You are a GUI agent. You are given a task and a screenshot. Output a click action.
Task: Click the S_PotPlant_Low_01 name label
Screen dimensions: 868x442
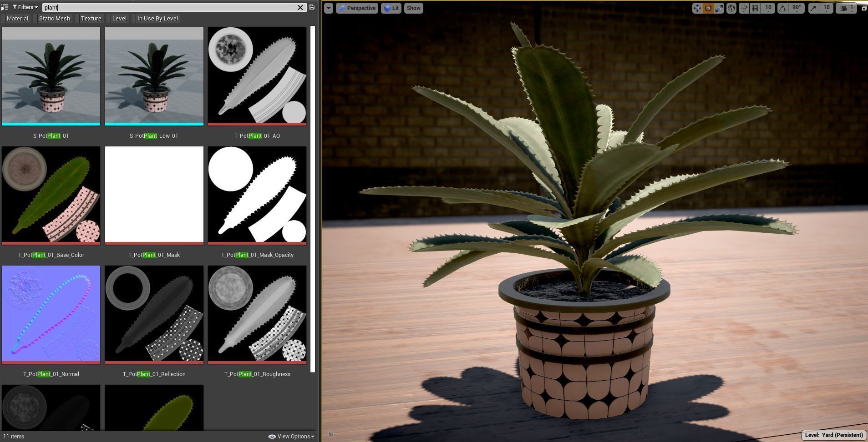[x=154, y=136]
